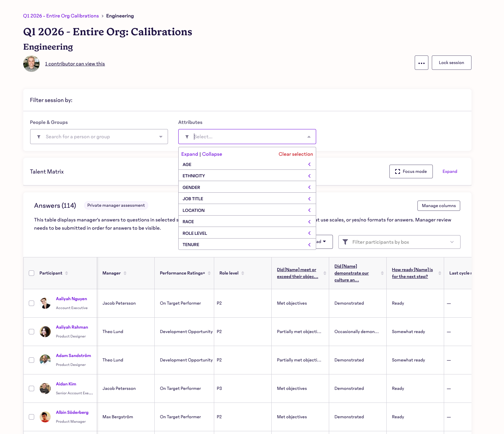Click the contributor avatar near the title
Viewport: 504px width, 434px height.
pos(31,64)
